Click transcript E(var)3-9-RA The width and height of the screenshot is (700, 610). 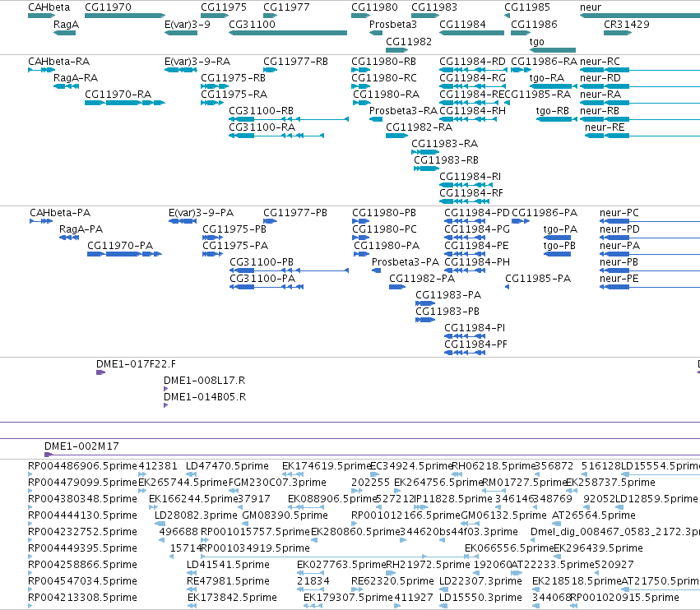[197, 62]
